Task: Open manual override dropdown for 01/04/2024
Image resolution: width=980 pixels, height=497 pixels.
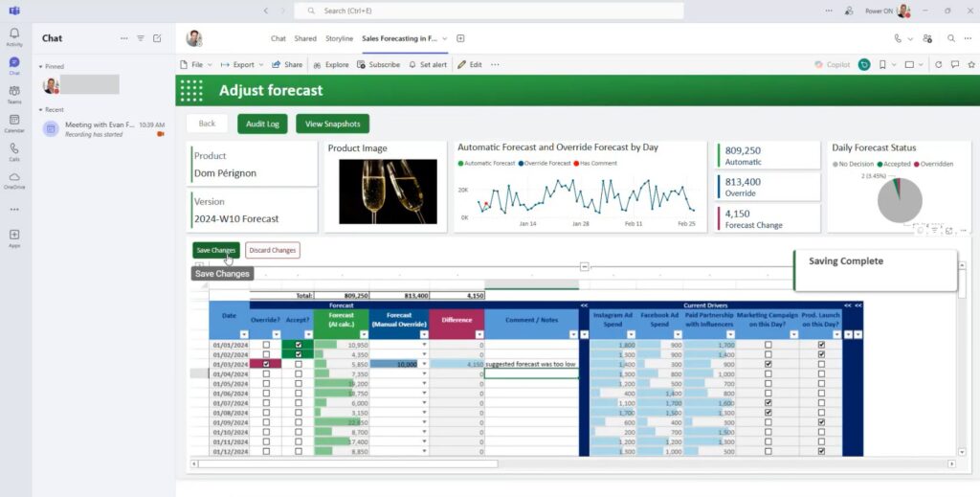Action: (424, 373)
